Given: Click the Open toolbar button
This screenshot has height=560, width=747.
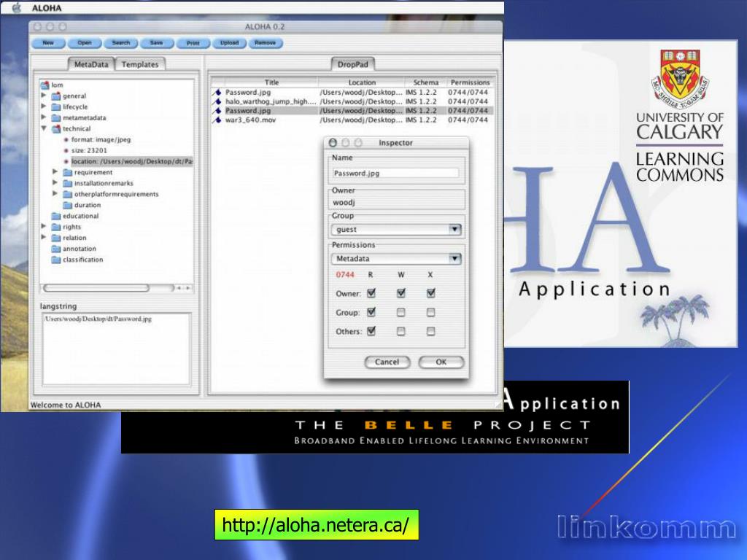Looking at the screenshot, I should point(85,43).
